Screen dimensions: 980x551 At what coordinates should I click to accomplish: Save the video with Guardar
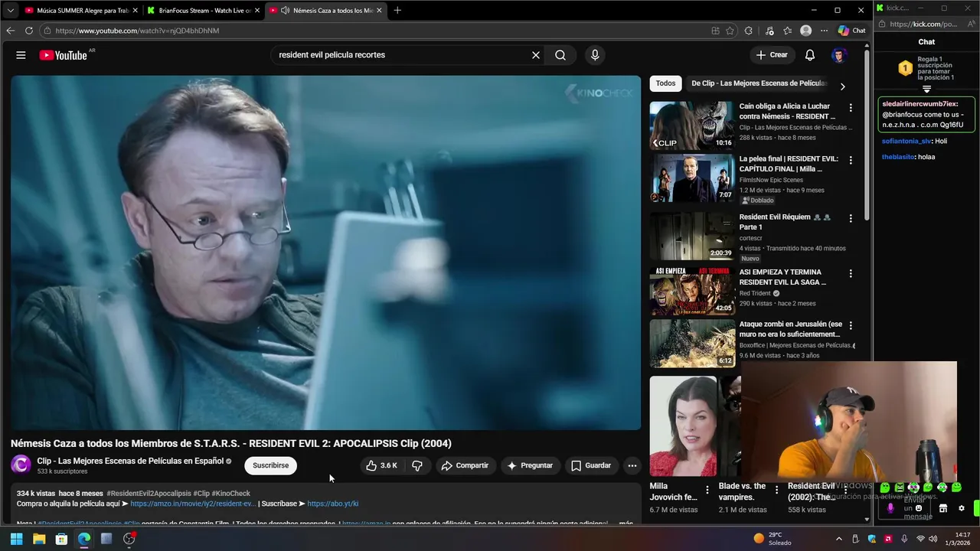click(x=591, y=465)
